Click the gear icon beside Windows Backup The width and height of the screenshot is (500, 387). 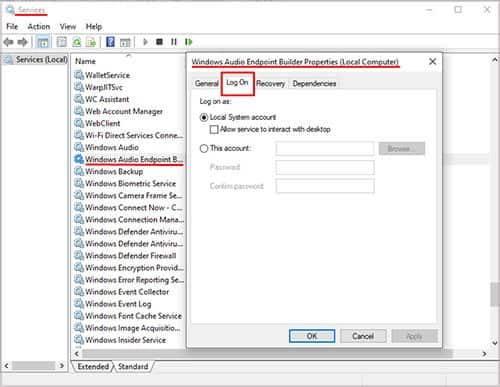tap(79, 171)
